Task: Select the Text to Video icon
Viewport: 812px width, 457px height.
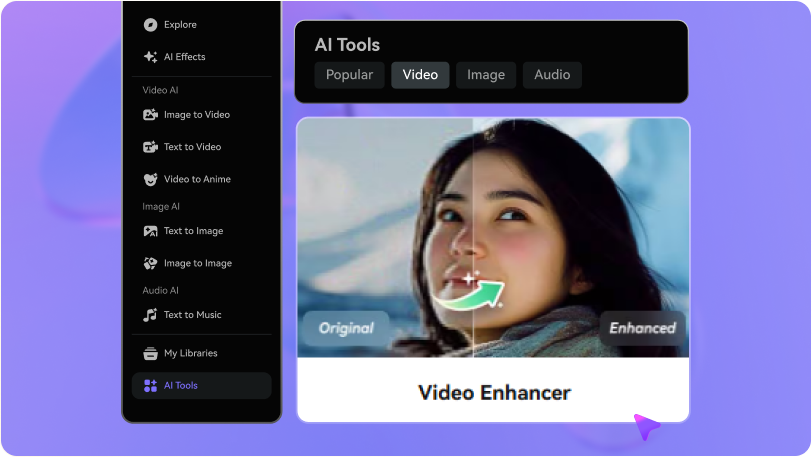Action: coord(150,147)
